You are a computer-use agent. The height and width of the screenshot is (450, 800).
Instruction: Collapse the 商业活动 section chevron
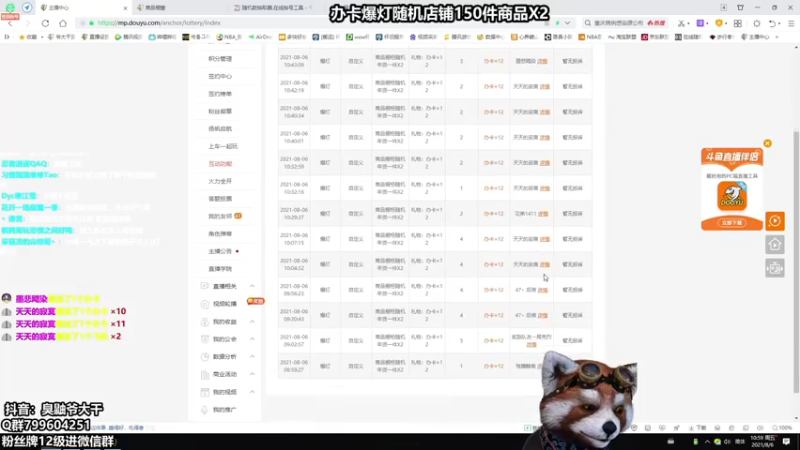tap(252, 374)
